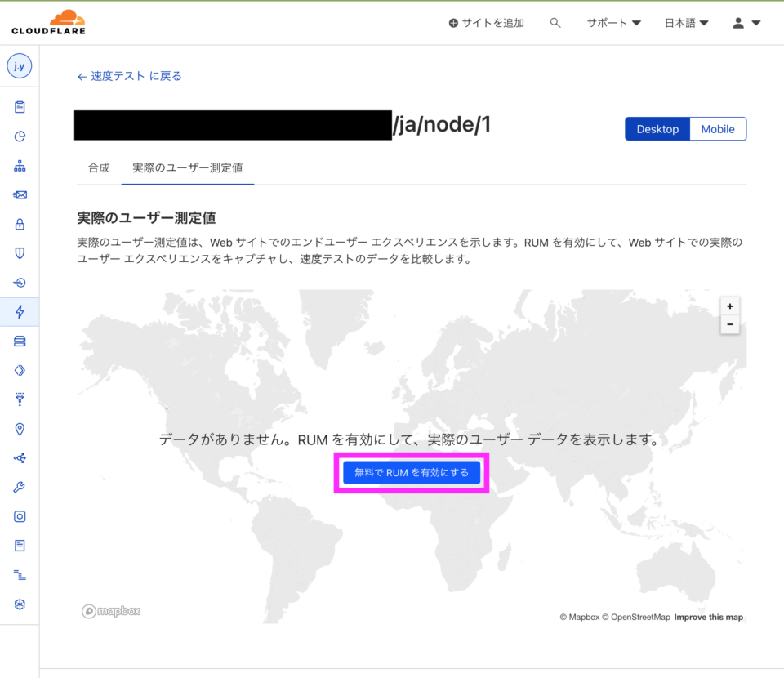Click the 無料で RUM を有効にする button
Image resolution: width=784 pixels, height=678 pixels.
coord(411,472)
